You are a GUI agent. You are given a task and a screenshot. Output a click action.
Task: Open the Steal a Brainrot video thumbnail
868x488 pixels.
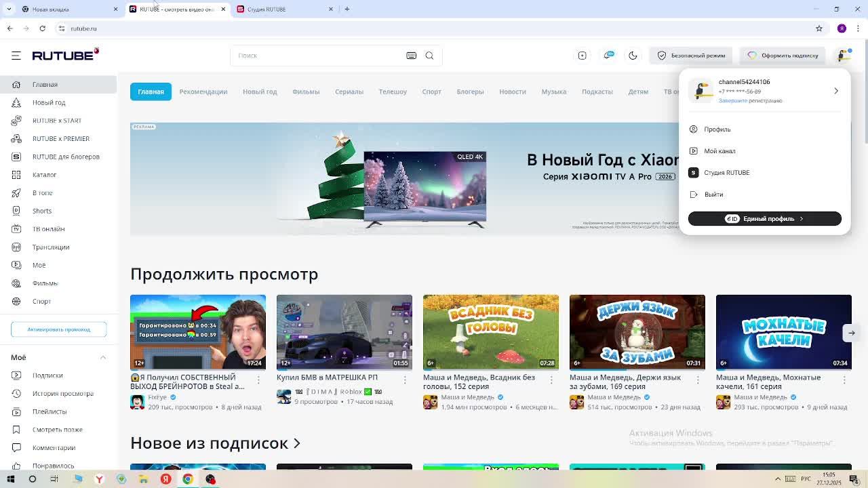tap(198, 332)
